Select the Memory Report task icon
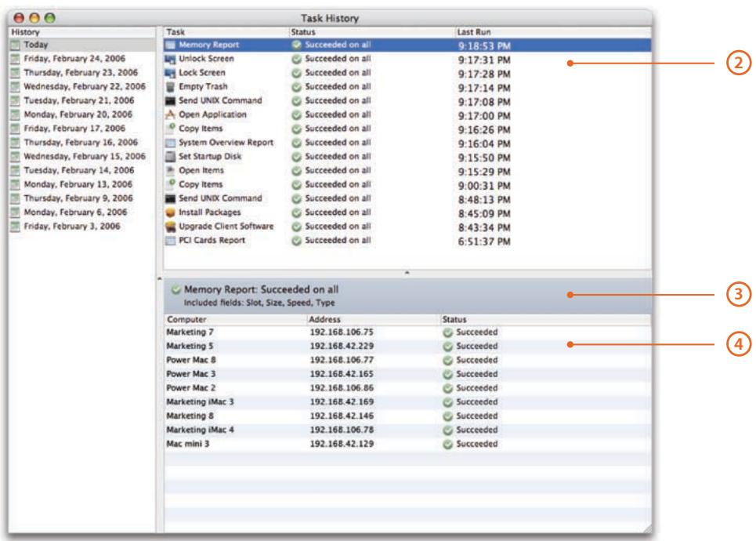Viewport: 756px width, 541px height. (171, 45)
